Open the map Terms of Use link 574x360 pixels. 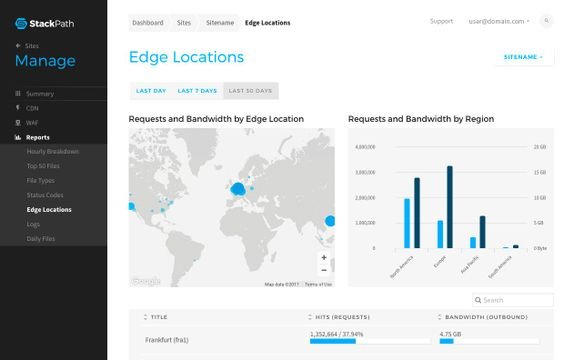click(318, 284)
